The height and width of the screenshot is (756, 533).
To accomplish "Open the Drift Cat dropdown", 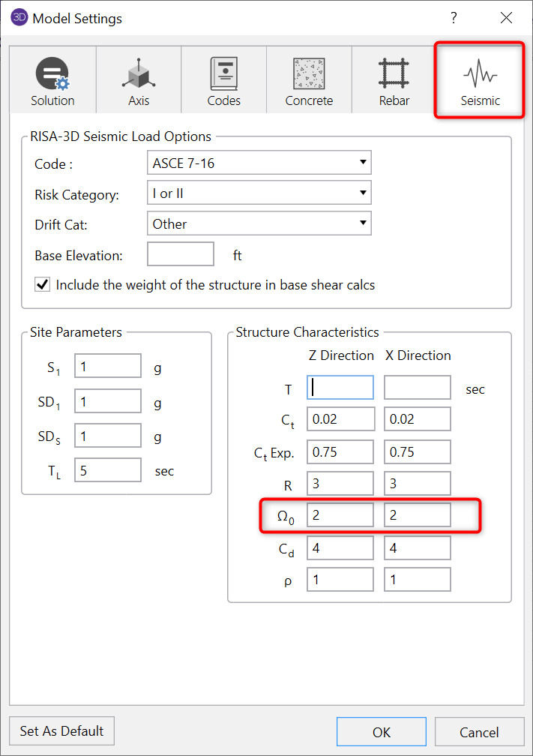I will coord(259,223).
